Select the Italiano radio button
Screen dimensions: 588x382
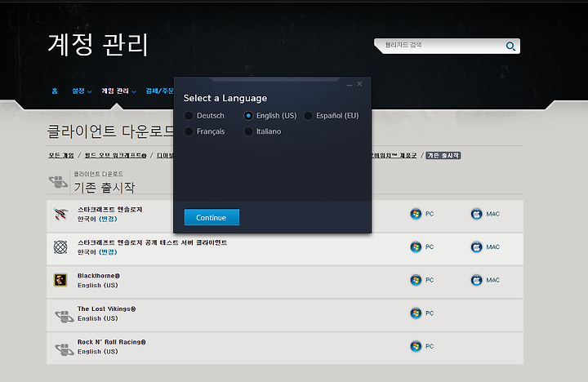point(248,131)
